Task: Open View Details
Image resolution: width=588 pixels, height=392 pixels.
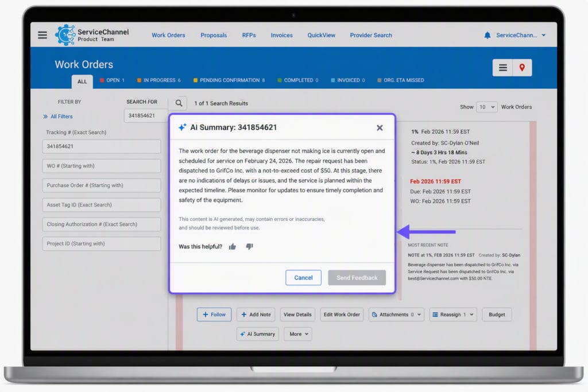Action: pos(297,315)
